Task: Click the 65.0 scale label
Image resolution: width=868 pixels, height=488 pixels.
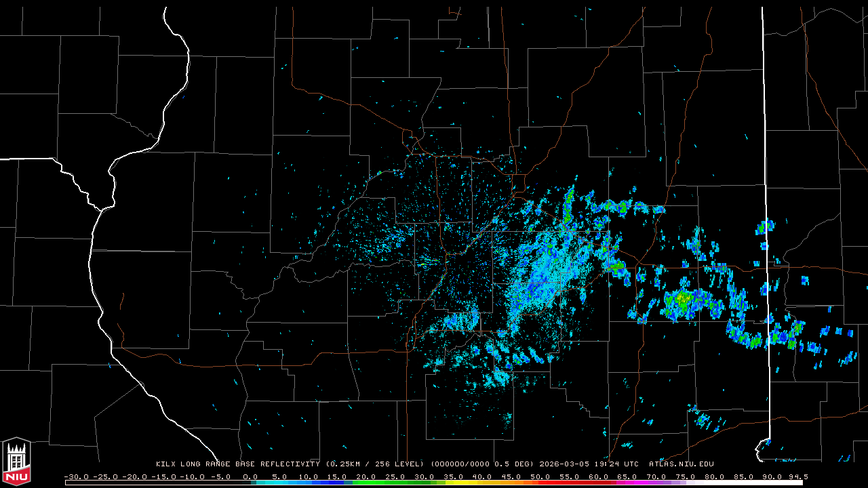Action: [x=629, y=477]
